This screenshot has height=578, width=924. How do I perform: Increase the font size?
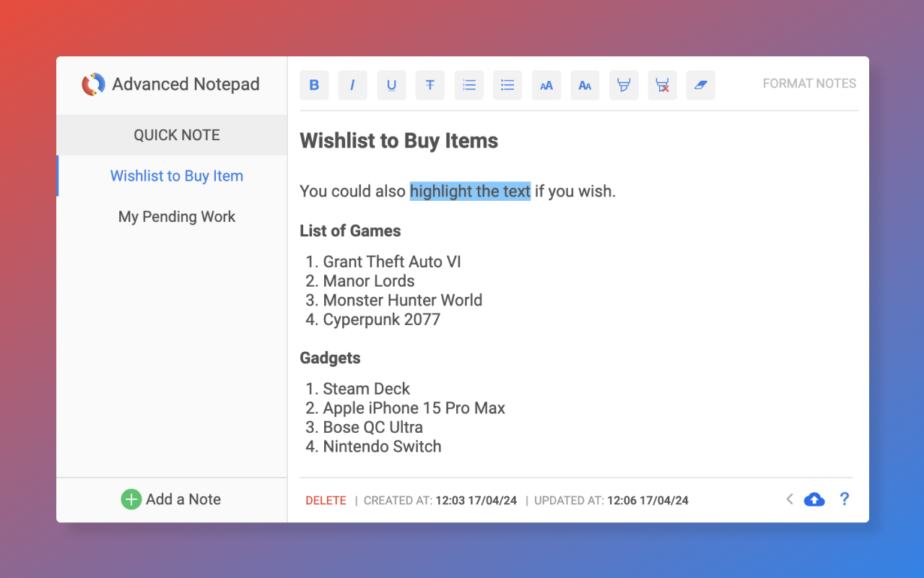[546, 85]
